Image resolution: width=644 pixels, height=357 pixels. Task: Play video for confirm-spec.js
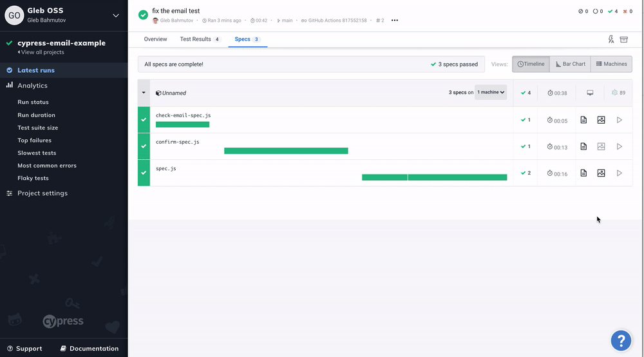click(620, 147)
